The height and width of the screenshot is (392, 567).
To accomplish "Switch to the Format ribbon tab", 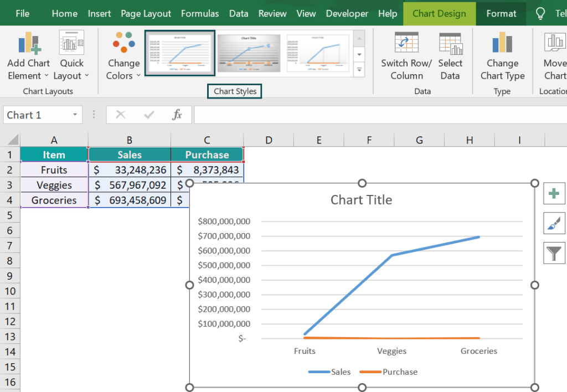I will click(x=501, y=13).
